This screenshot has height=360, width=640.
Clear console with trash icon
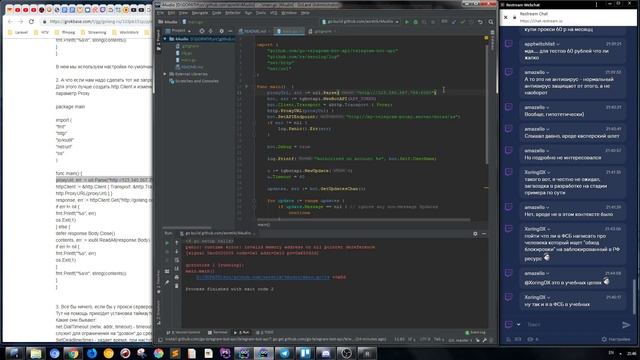pos(177,286)
